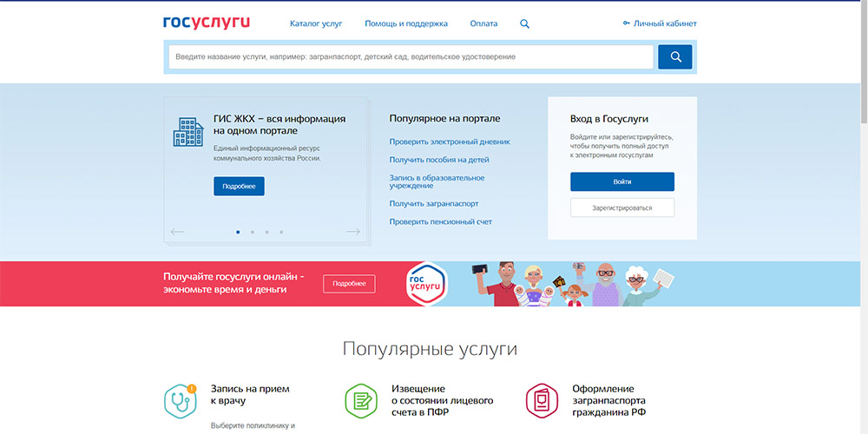Screen dimensions: 868x434
Task: Open Помощь и поддержка menu
Action: coord(406,23)
